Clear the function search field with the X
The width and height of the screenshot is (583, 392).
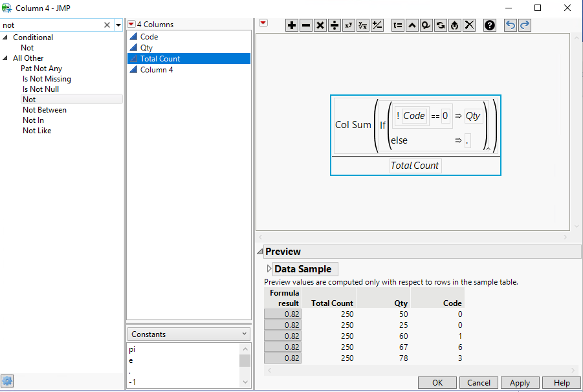pyautogui.click(x=107, y=25)
